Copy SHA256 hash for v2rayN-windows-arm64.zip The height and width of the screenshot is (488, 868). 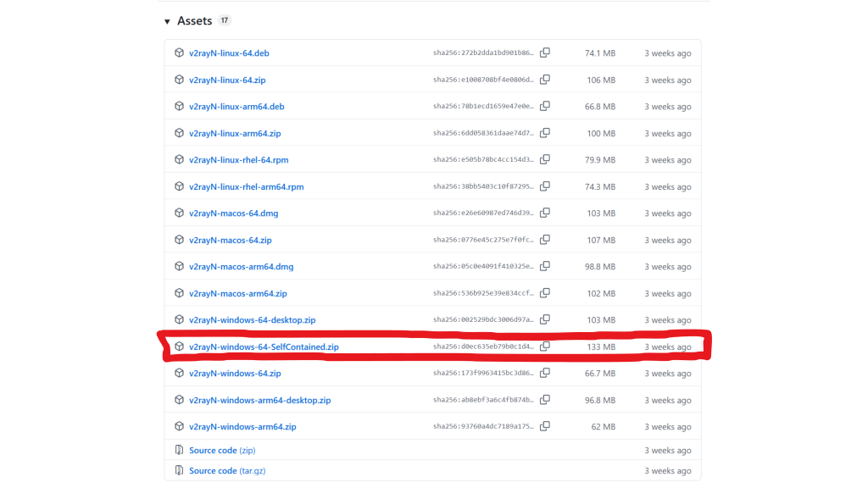[x=545, y=427]
